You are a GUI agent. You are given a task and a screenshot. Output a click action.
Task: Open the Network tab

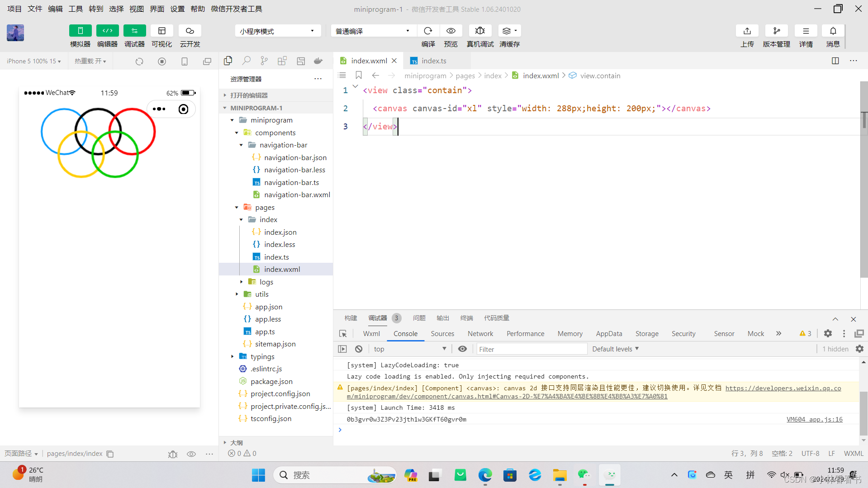click(x=480, y=333)
